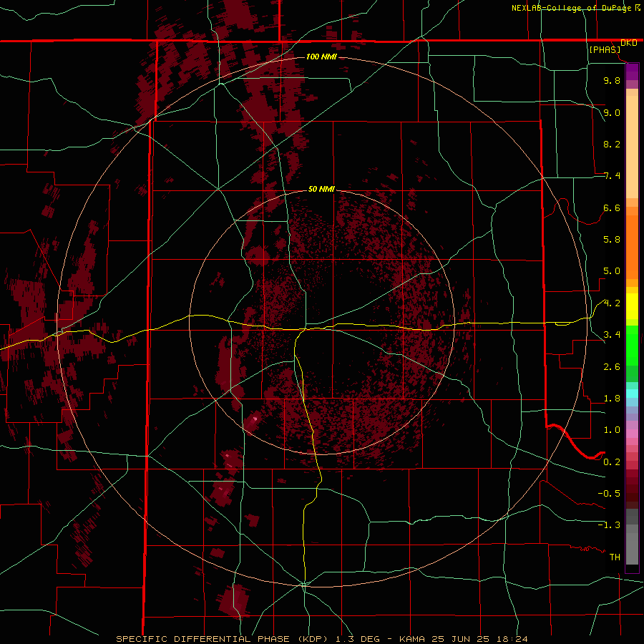Click the 5.0 legend value

point(612,271)
